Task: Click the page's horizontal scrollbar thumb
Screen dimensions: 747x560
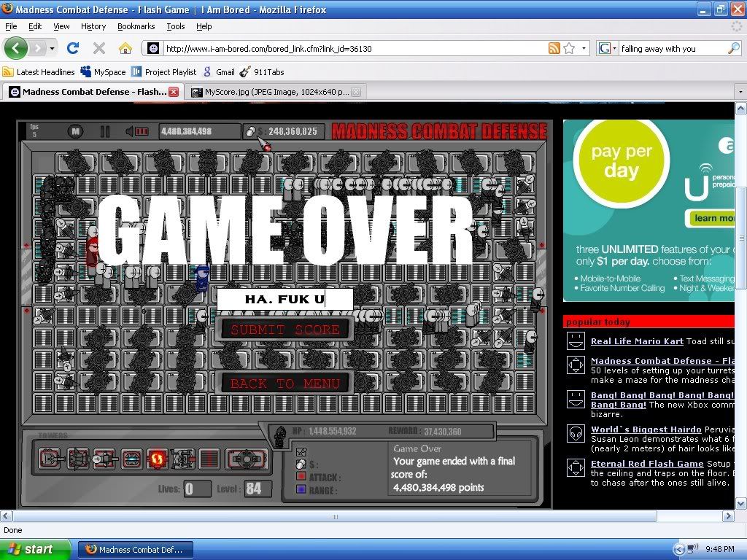Action: point(334,517)
